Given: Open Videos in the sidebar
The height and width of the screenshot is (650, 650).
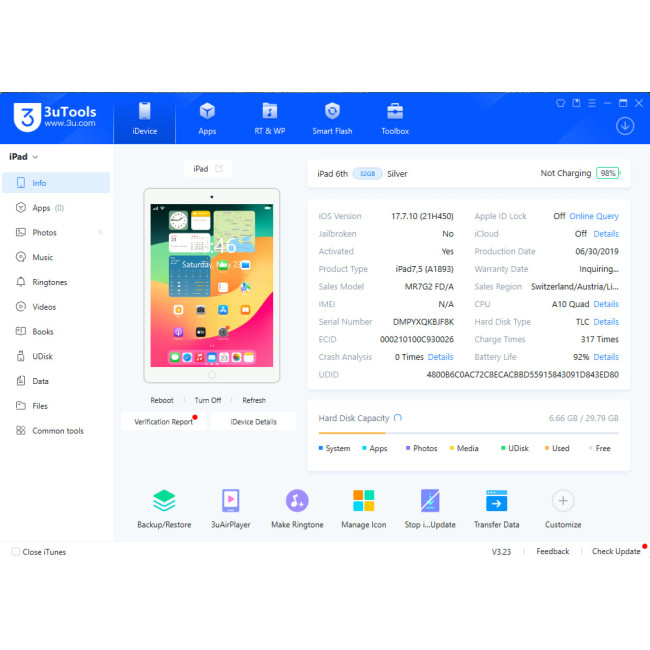Looking at the screenshot, I should pyautogui.click(x=56, y=307).
